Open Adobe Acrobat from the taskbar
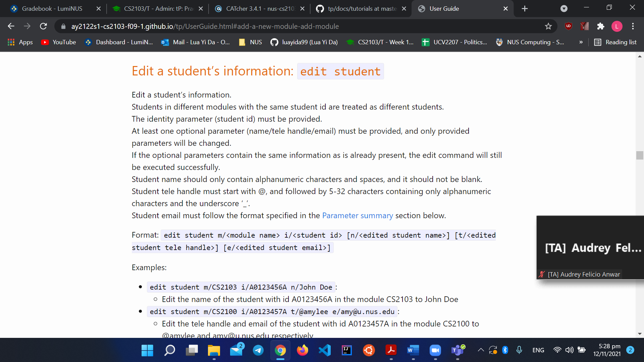 [x=391, y=350]
